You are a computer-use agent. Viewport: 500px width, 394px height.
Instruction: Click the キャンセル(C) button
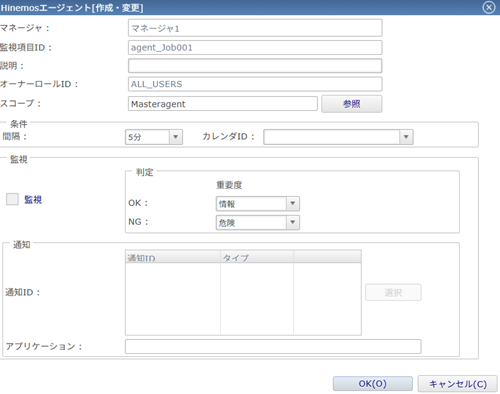tap(457, 384)
